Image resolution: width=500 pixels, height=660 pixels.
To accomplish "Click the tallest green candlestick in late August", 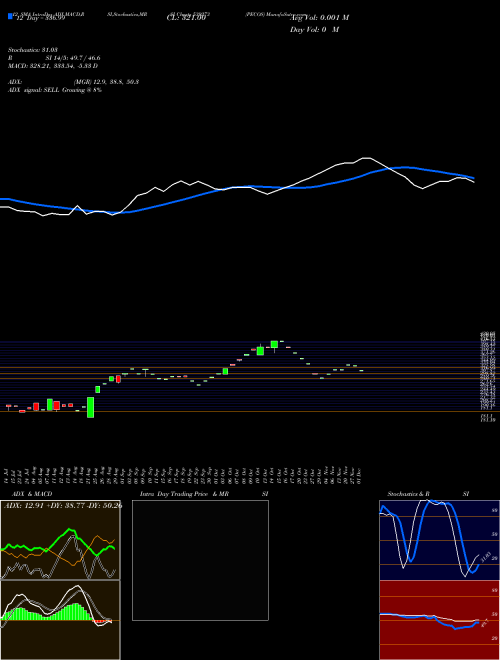I will [90, 407].
